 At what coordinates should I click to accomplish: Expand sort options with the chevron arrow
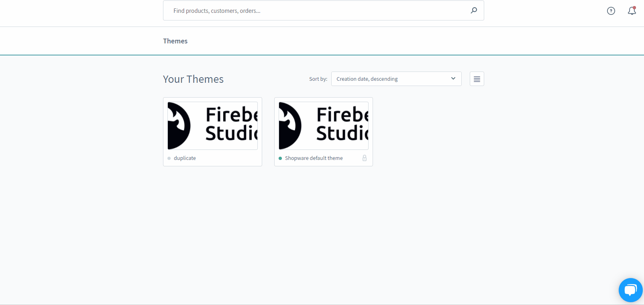[453, 78]
